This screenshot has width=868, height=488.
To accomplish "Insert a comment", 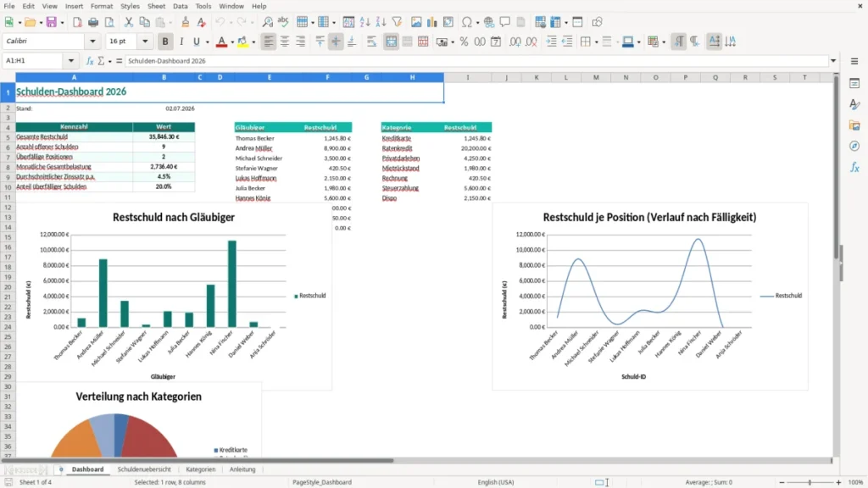I will click(x=505, y=22).
